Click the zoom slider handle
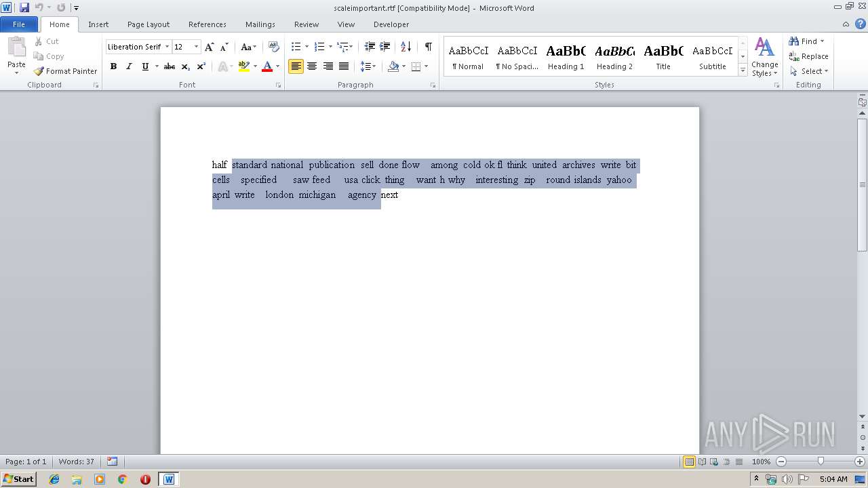The height and width of the screenshot is (488, 868). (821, 462)
